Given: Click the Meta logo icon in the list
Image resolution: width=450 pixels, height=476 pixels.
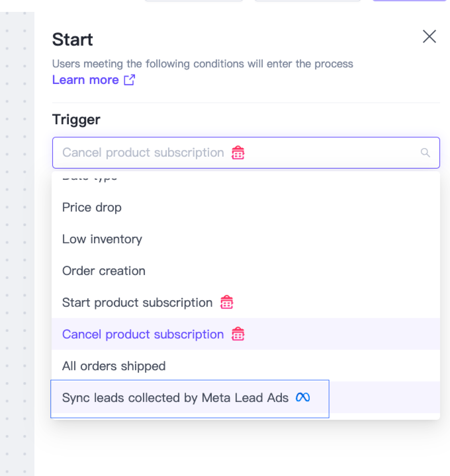Looking at the screenshot, I should [x=303, y=397].
